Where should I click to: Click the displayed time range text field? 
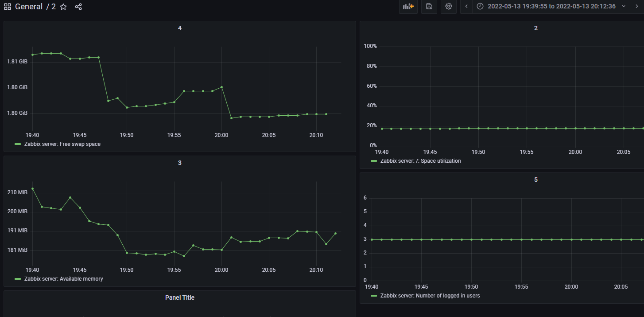[x=552, y=6]
